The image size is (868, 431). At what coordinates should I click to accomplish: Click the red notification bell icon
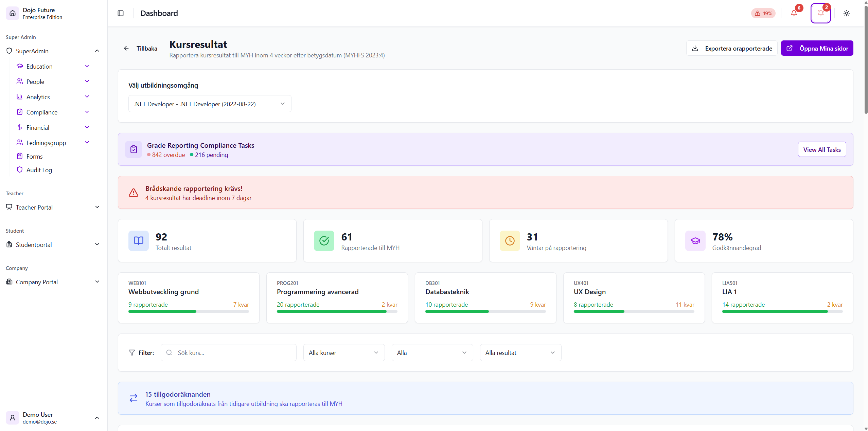click(x=820, y=13)
